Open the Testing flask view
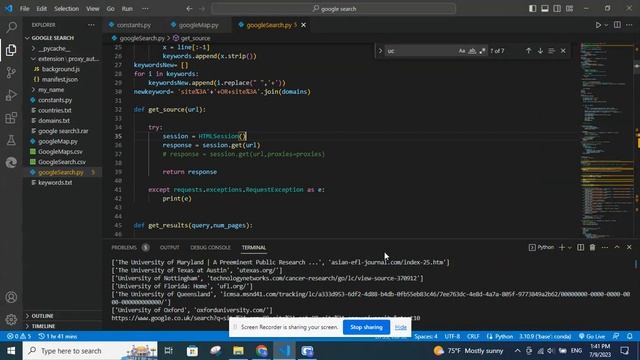The width and height of the screenshot is (640, 360). 11,140
